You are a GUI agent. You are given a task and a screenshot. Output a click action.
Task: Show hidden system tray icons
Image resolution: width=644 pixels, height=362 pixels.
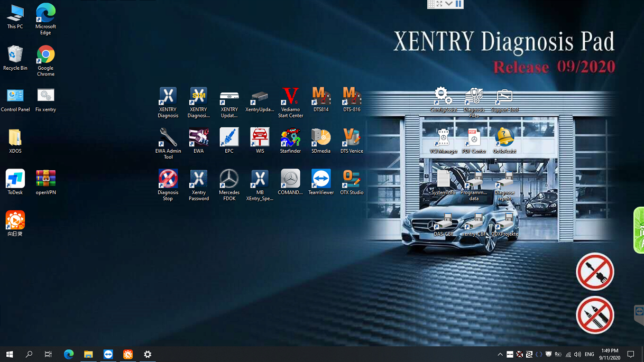(500, 355)
